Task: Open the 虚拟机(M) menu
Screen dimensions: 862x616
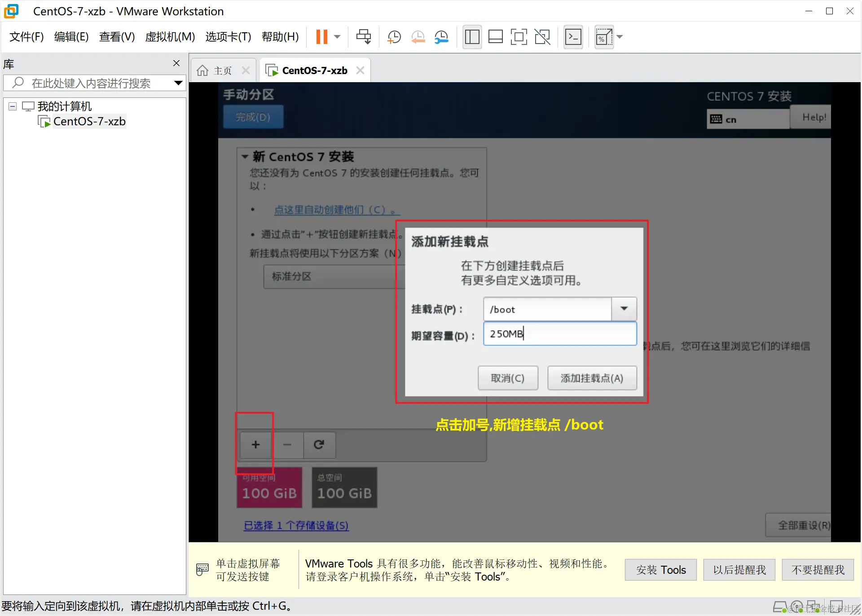Action: pos(170,37)
